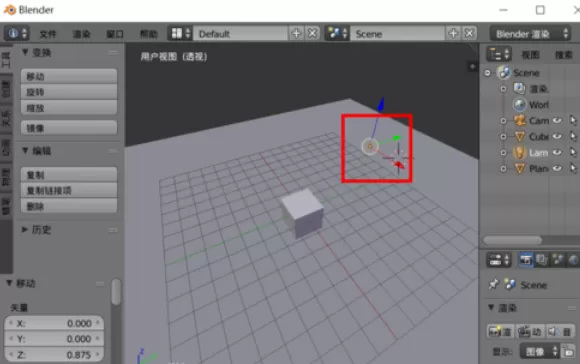Open the Info editor type selector icon

coord(16,34)
